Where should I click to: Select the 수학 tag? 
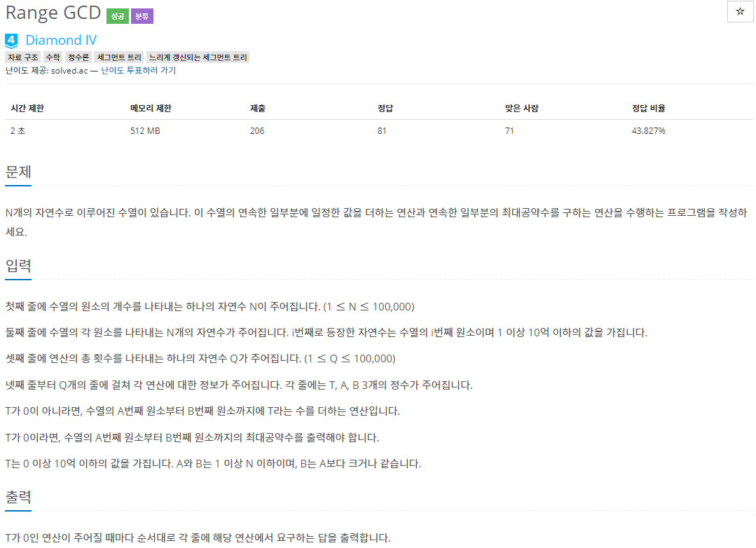tap(53, 57)
